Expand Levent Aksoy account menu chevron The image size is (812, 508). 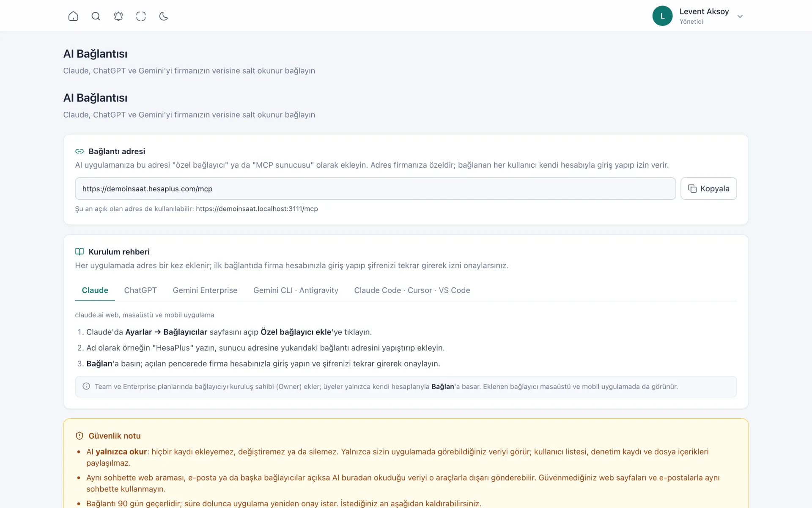click(x=740, y=17)
